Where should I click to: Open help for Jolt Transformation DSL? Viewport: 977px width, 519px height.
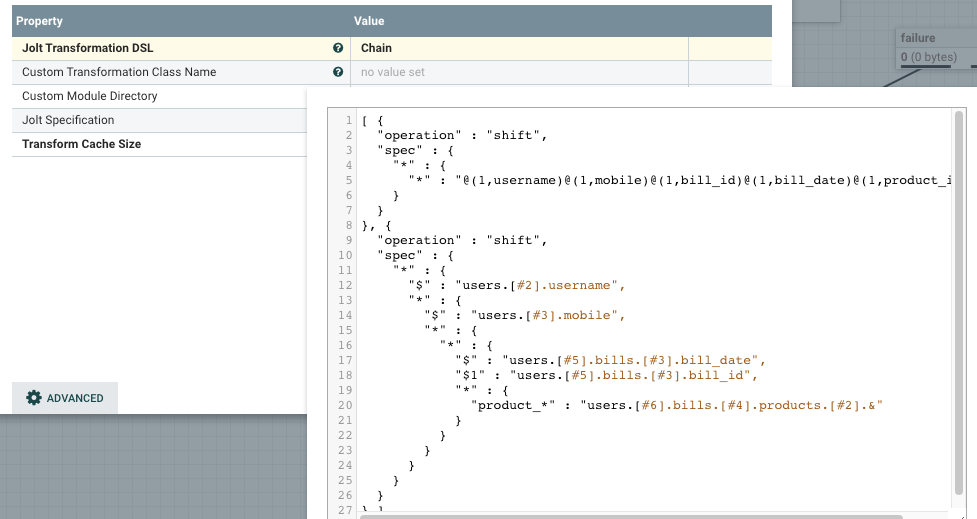tap(338, 48)
